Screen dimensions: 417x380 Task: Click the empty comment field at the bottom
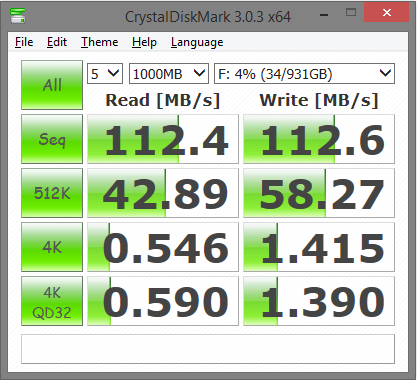coord(208,349)
